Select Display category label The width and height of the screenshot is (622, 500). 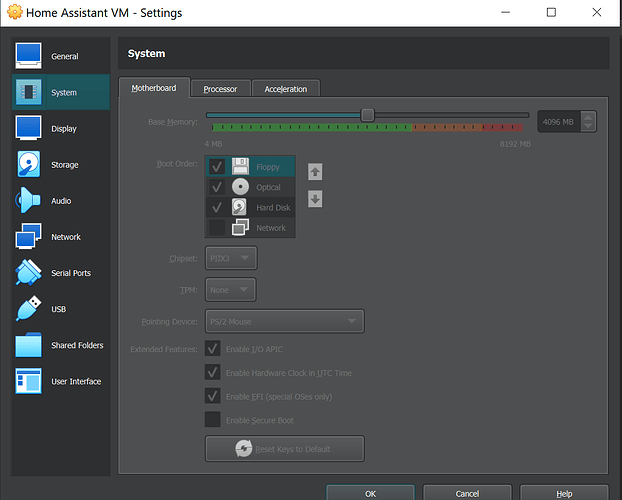pyautogui.click(x=64, y=129)
